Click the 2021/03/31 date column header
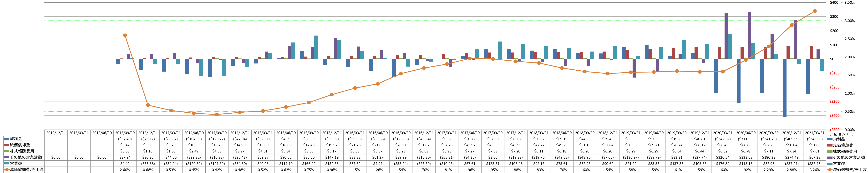This screenshot has height=173, width=868. point(815,133)
